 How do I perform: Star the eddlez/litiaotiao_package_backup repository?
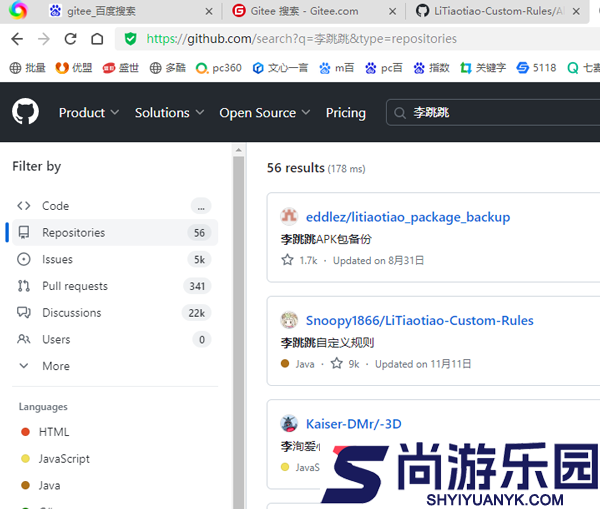(287, 260)
